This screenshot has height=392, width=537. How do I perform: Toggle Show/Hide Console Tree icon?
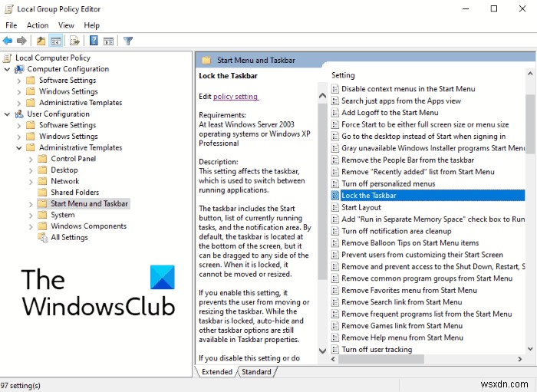pyautogui.click(x=56, y=41)
